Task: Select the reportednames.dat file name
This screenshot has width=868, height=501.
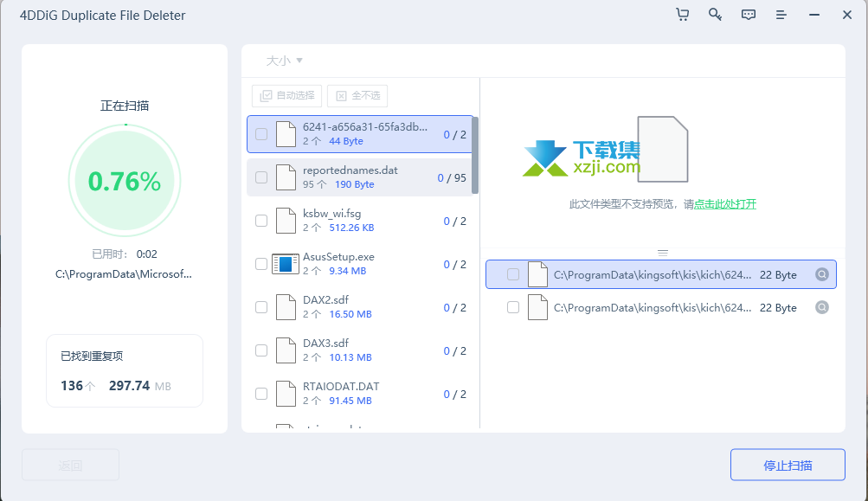Action: [350, 170]
